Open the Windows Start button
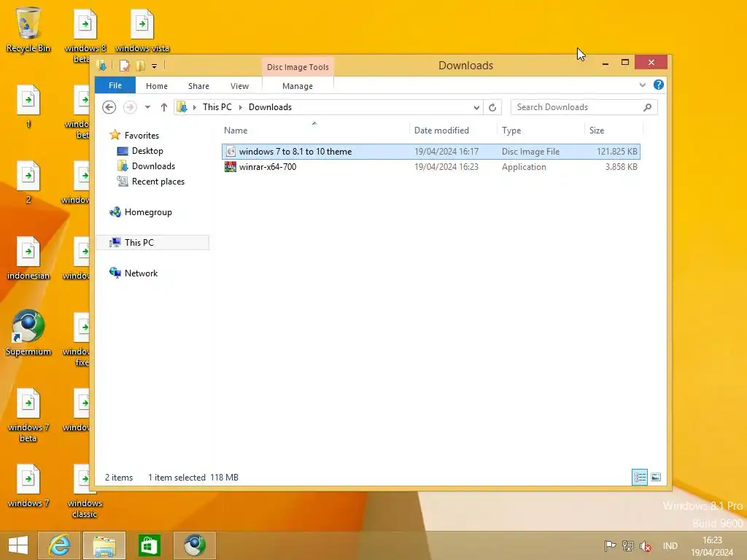The image size is (747, 560). point(18,545)
